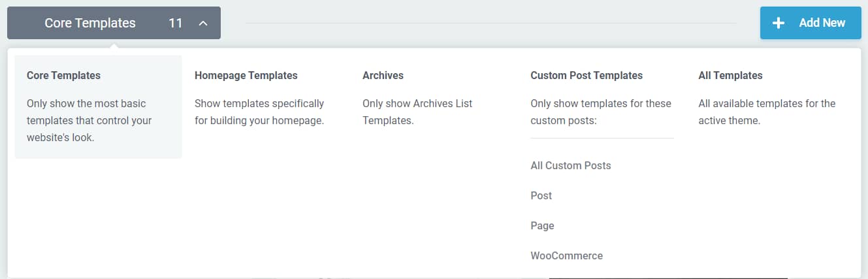Select the Archives filter heading
Image resolution: width=868 pixels, height=279 pixels.
pos(383,75)
